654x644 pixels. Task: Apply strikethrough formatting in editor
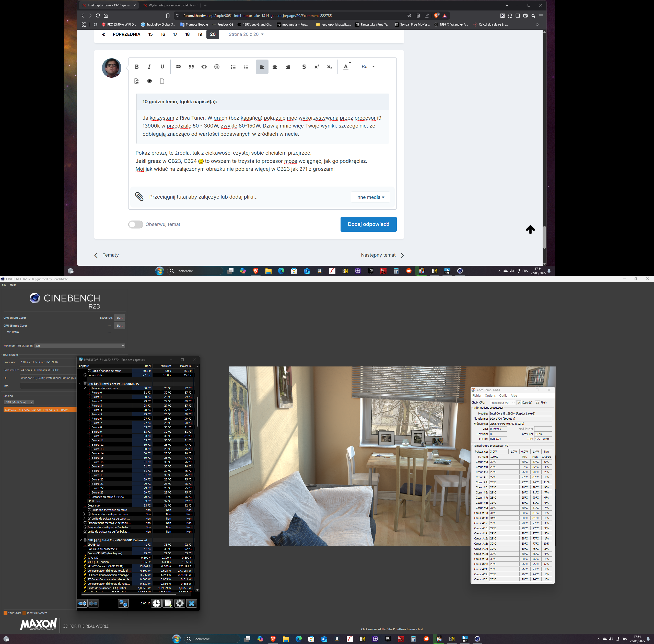(304, 67)
